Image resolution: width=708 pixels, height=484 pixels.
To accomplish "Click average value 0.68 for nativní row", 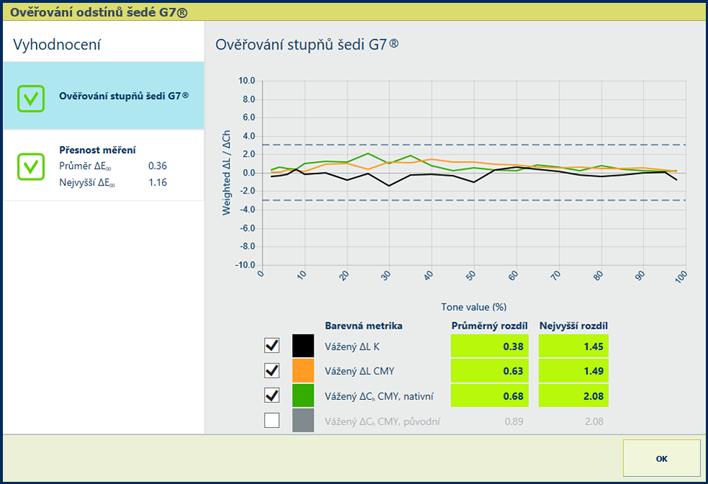I will click(x=489, y=396).
